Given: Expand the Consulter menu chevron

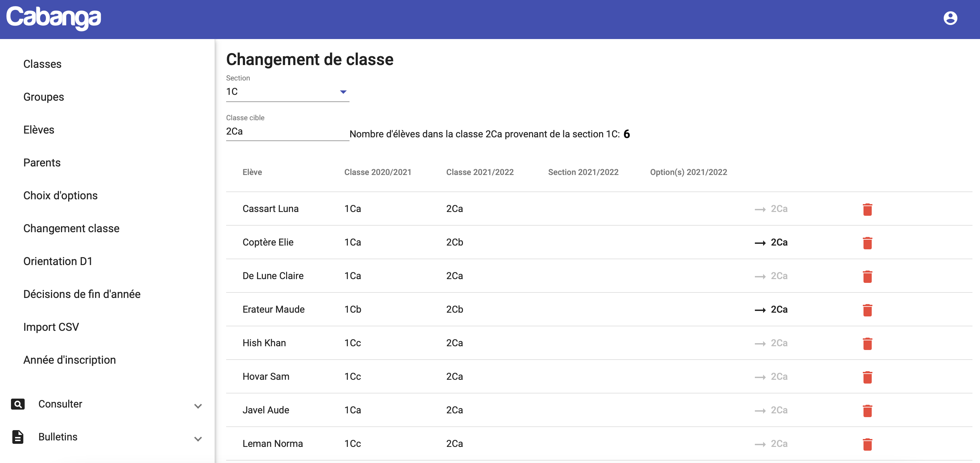Looking at the screenshot, I should click(198, 405).
